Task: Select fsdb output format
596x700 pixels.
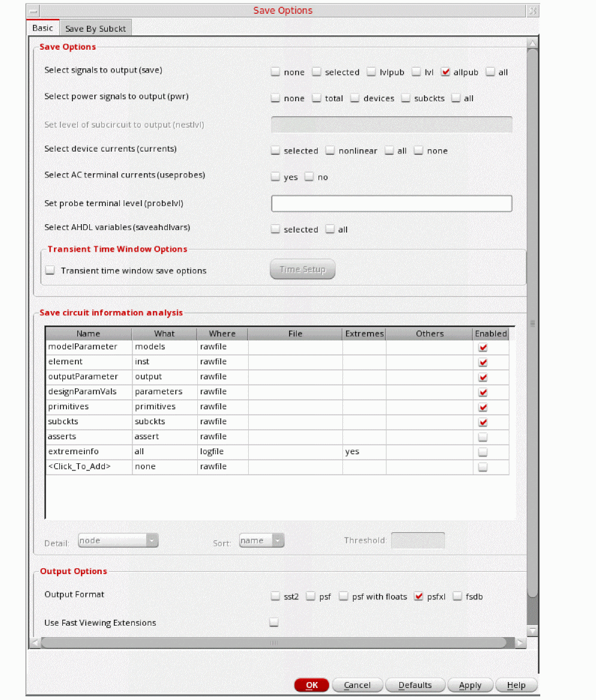Action: click(x=457, y=596)
